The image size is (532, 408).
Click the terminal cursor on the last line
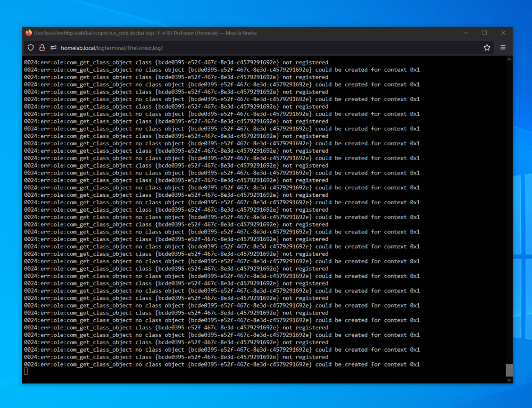26,371
